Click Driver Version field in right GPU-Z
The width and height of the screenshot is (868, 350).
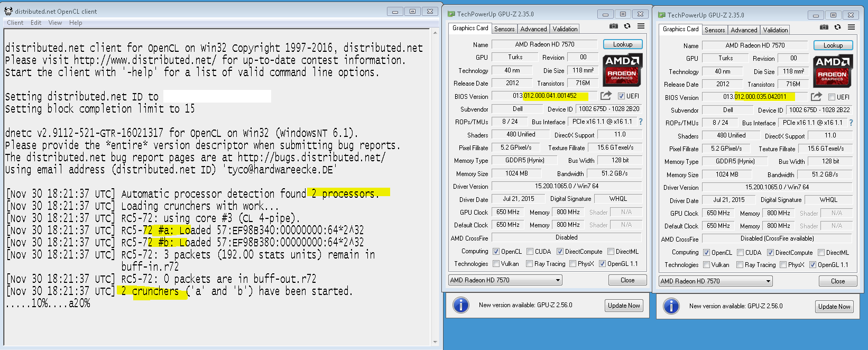click(777, 187)
